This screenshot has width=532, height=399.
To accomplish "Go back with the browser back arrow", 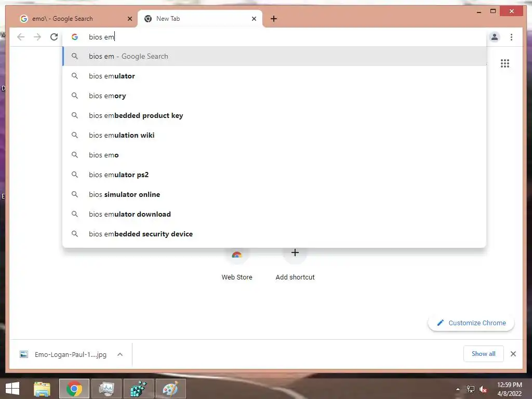I will pyautogui.click(x=21, y=37).
